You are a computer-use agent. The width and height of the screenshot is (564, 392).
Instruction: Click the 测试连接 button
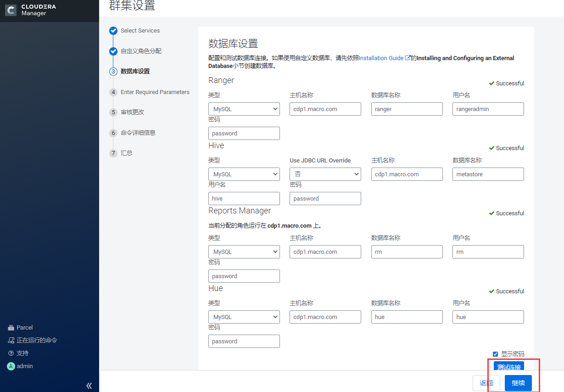click(509, 367)
